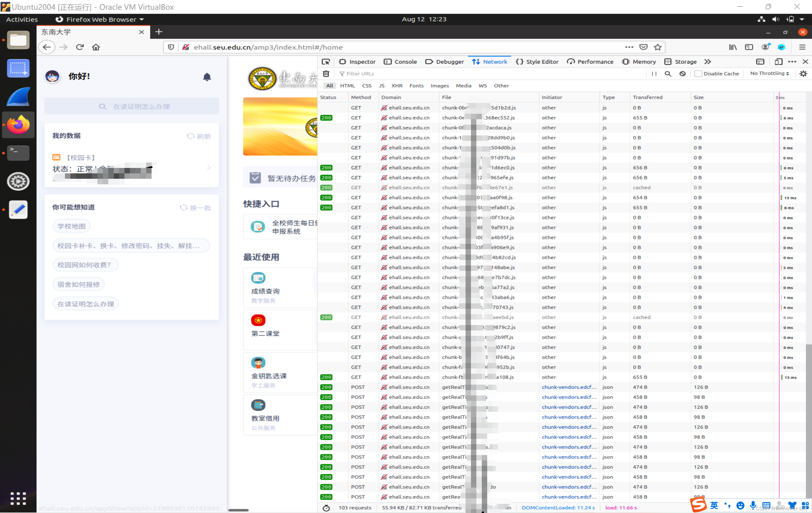Open the Storage tab
Screen dimensions: 812x513
(680, 62)
